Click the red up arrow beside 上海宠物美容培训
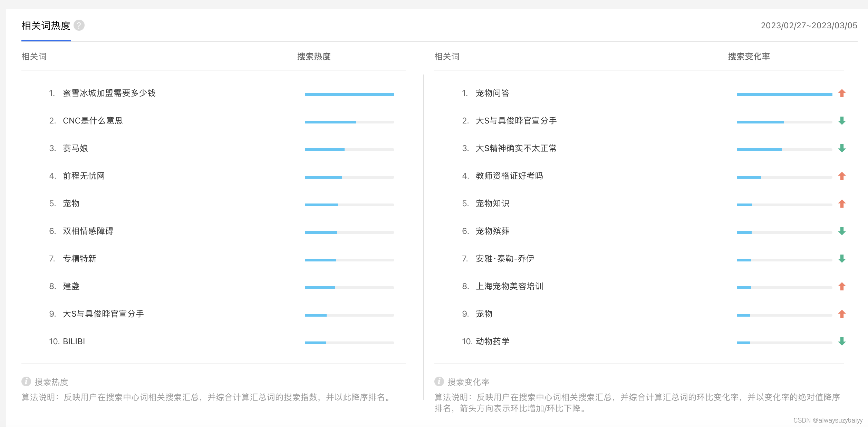Image resolution: width=868 pixels, height=427 pixels. pos(842,286)
